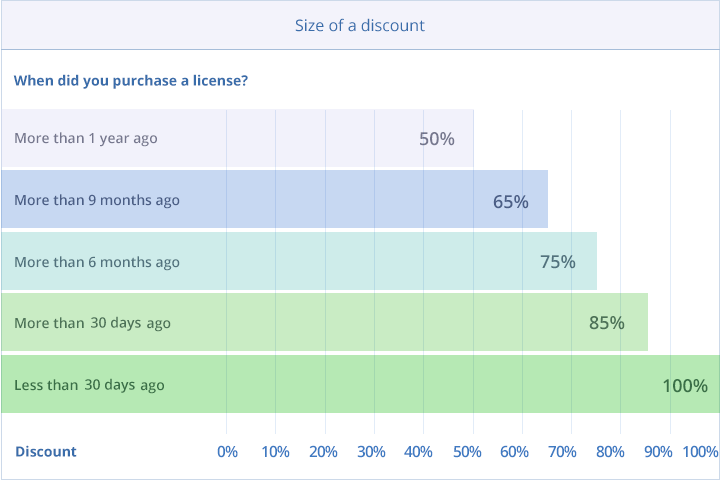This screenshot has width=720, height=486.
Task: Click the "Discount" axis label
Action: [46, 451]
